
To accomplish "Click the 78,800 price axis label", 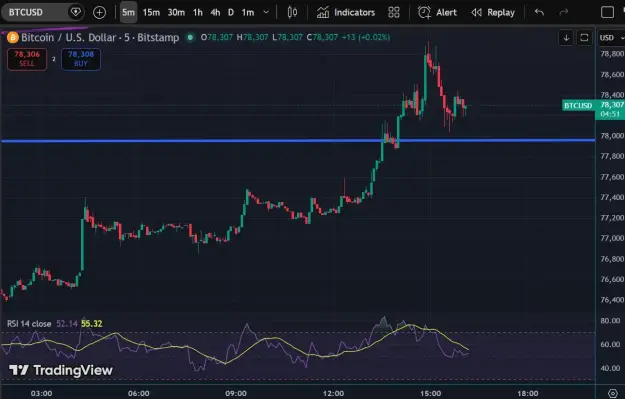I will coord(612,54).
